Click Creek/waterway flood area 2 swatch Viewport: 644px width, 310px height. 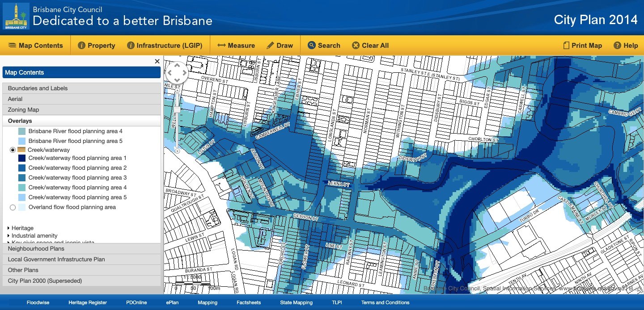click(21, 168)
